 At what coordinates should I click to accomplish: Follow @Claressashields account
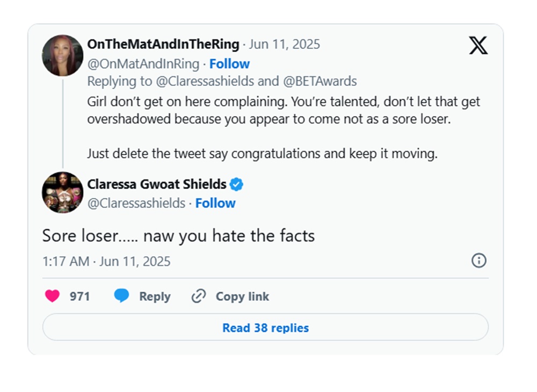tap(215, 204)
